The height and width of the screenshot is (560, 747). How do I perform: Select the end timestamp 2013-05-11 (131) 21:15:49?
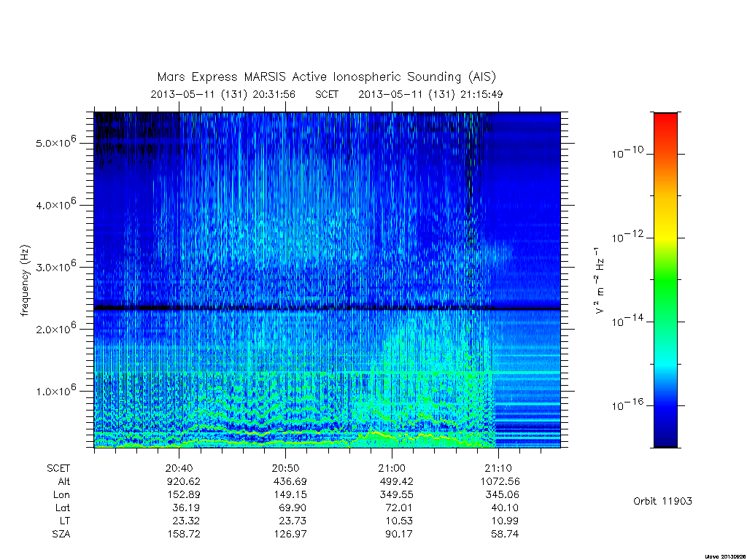tap(430, 94)
